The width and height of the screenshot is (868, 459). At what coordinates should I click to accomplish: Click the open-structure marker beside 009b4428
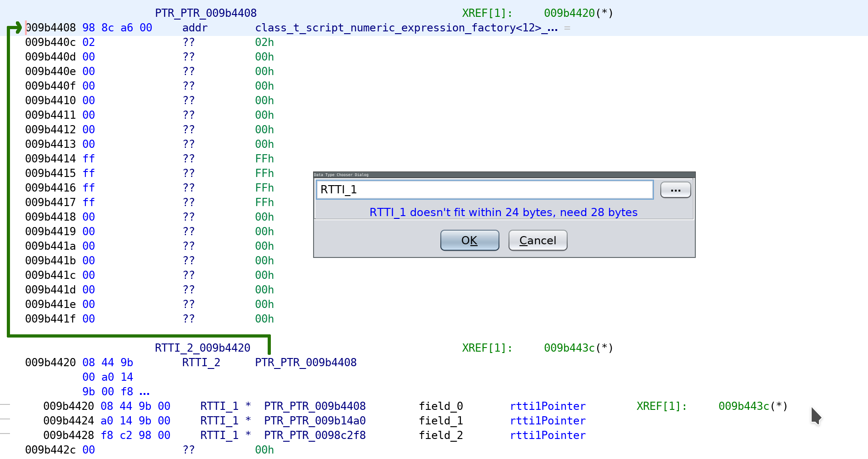coord(4,434)
